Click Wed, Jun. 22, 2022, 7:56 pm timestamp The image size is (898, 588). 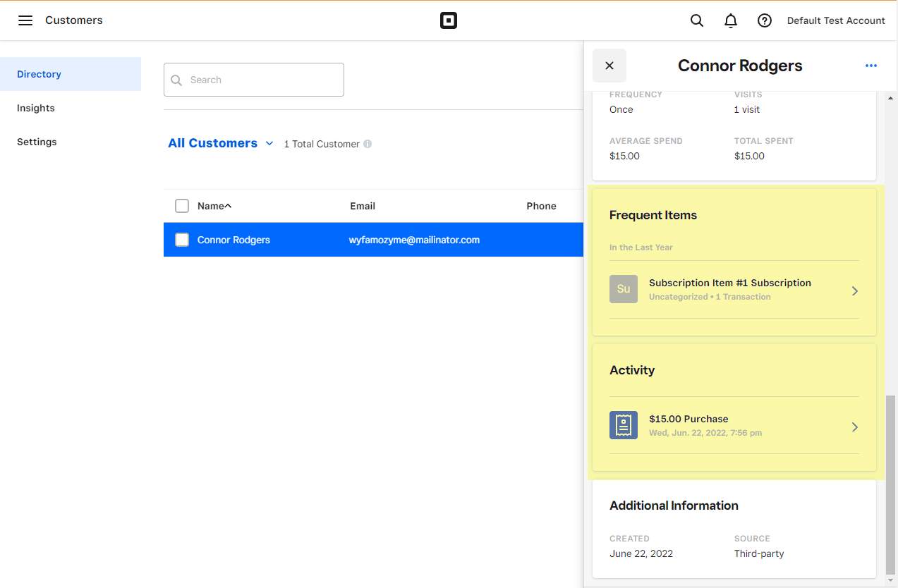(x=705, y=433)
